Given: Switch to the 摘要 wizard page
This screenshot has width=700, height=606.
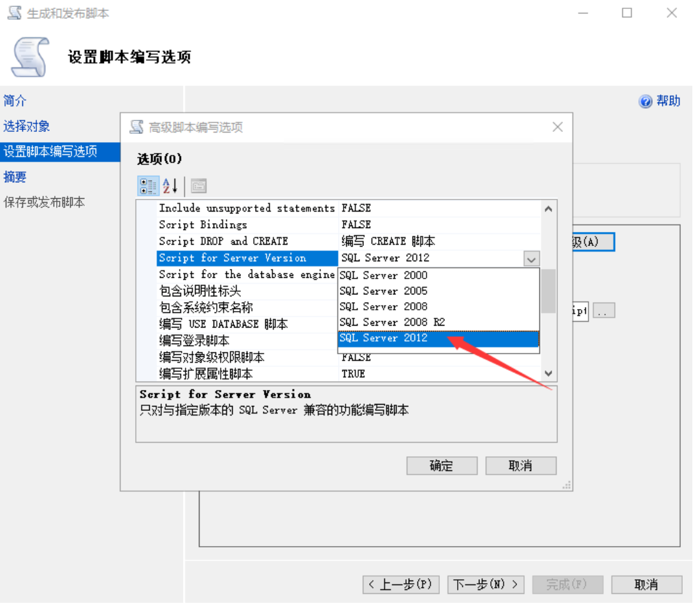Looking at the screenshot, I should (15, 177).
